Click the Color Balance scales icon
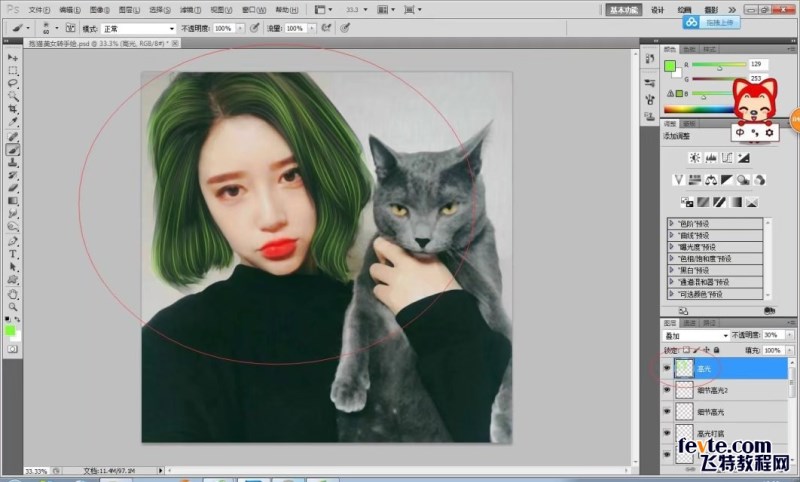This screenshot has width=800, height=482. click(x=710, y=179)
